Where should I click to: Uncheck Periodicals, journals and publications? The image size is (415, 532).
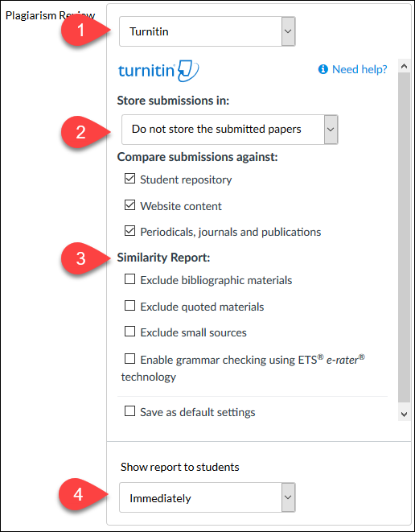[129, 232]
